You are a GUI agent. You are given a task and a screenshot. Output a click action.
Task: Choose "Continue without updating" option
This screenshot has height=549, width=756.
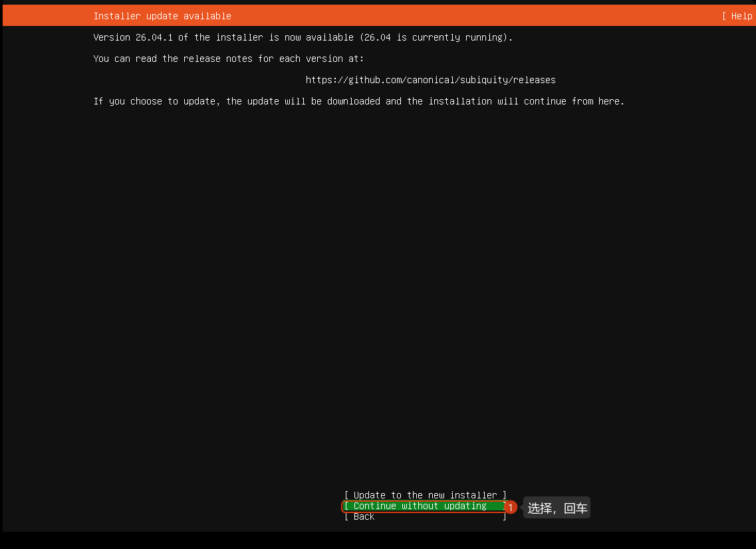(x=426, y=506)
